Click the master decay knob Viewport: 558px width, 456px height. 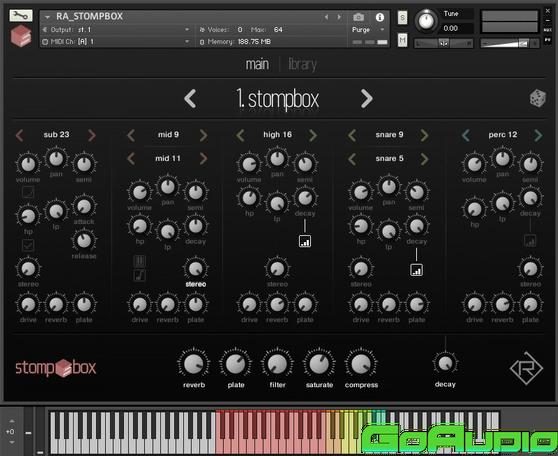(x=445, y=363)
